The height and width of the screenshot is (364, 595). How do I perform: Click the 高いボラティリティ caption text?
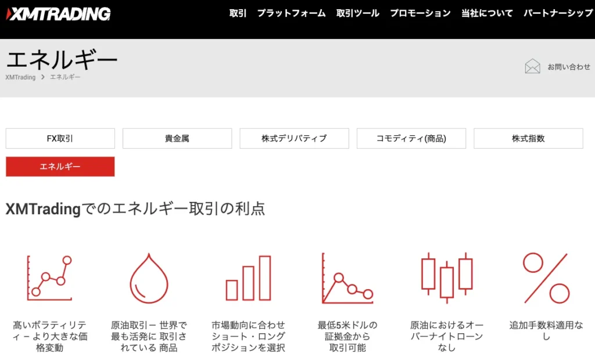tap(50, 336)
